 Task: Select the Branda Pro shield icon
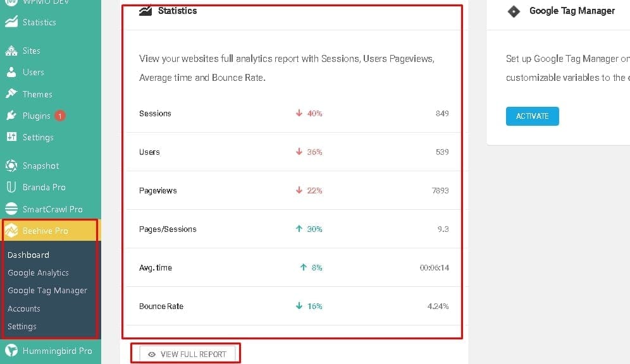coord(11,187)
